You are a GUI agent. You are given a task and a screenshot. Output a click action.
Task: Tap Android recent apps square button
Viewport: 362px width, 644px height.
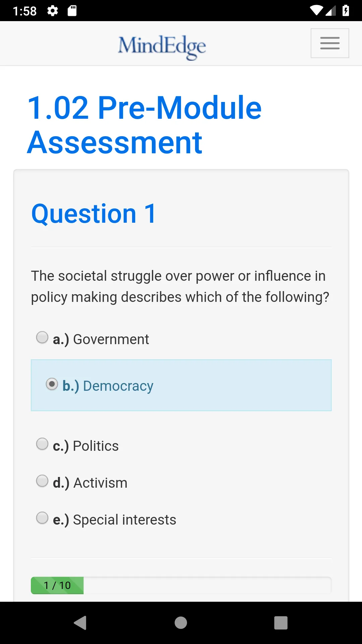click(281, 623)
